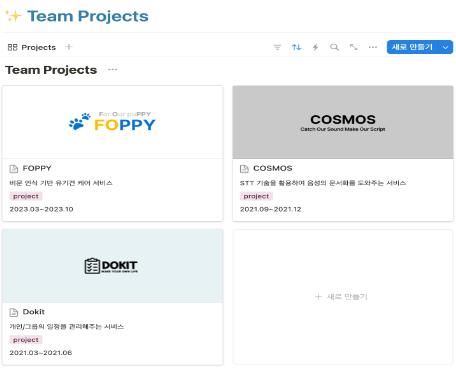Click the expand to full page icon
The height and width of the screenshot is (372, 456).
(x=354, y=47)
